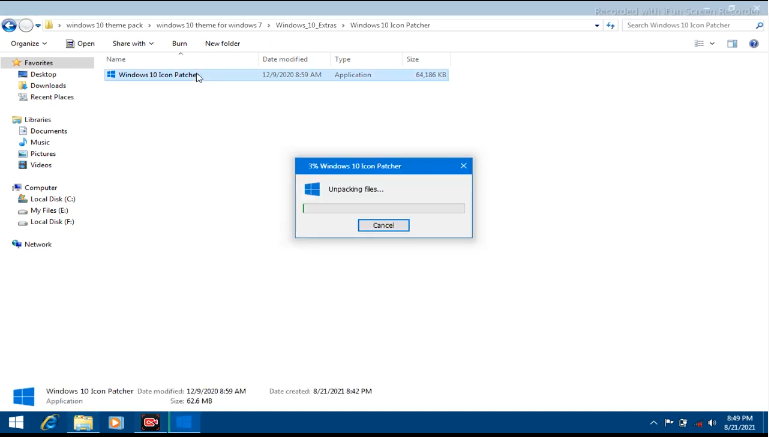Open My Files (E:) drive
Viewport: 769px width, 437px height.
pyautogui.click(x=49, y=210)
